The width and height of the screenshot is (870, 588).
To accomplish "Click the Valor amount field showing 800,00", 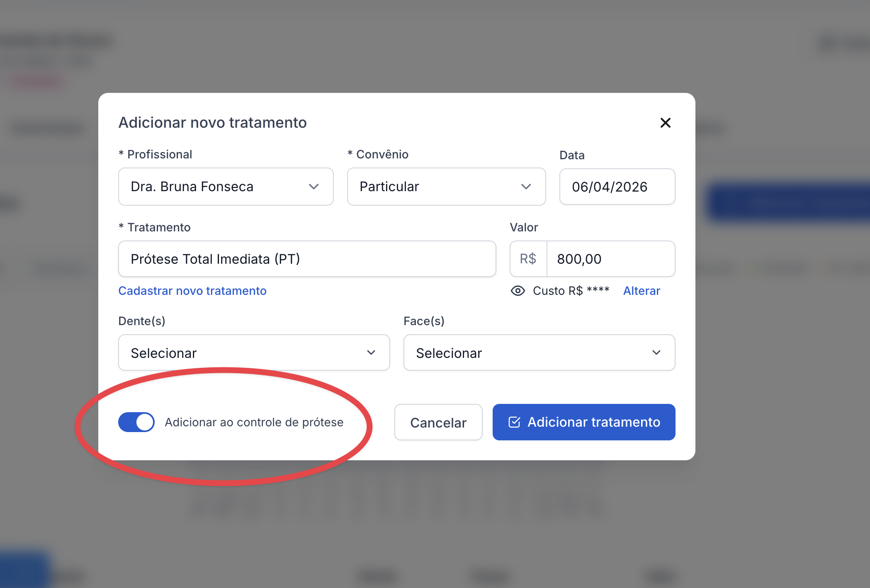I will click(610, 259).
